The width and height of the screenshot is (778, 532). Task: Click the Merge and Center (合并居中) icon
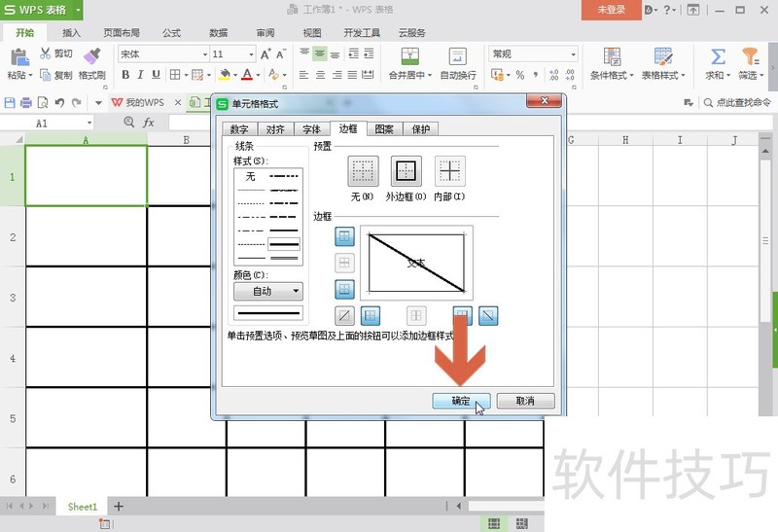pyautogui.click(x=409, y=56)
